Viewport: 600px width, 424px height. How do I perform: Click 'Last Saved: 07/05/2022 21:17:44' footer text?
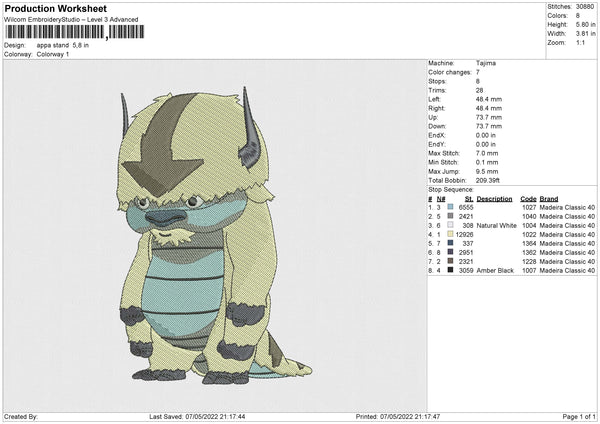pos(197,416)
